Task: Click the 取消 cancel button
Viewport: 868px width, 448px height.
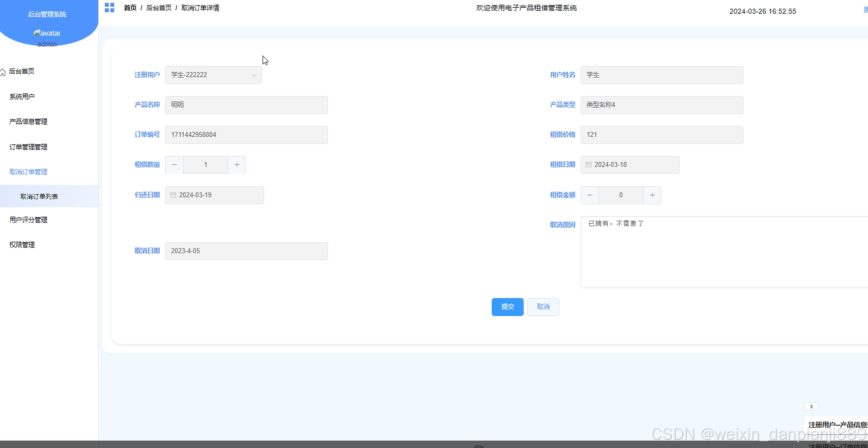Action: 543,307
